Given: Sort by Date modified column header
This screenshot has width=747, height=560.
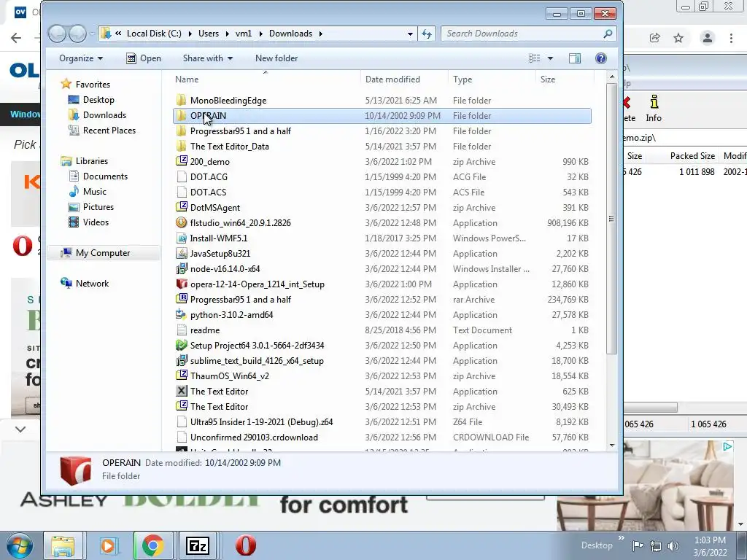Looking at the screenshot, I should (x=404, y=79).
